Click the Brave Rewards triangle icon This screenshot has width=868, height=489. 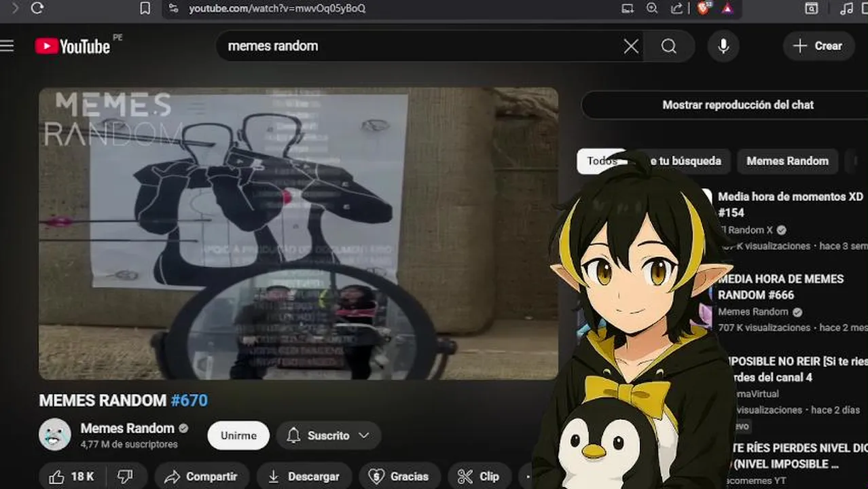[x=727, y=8]
